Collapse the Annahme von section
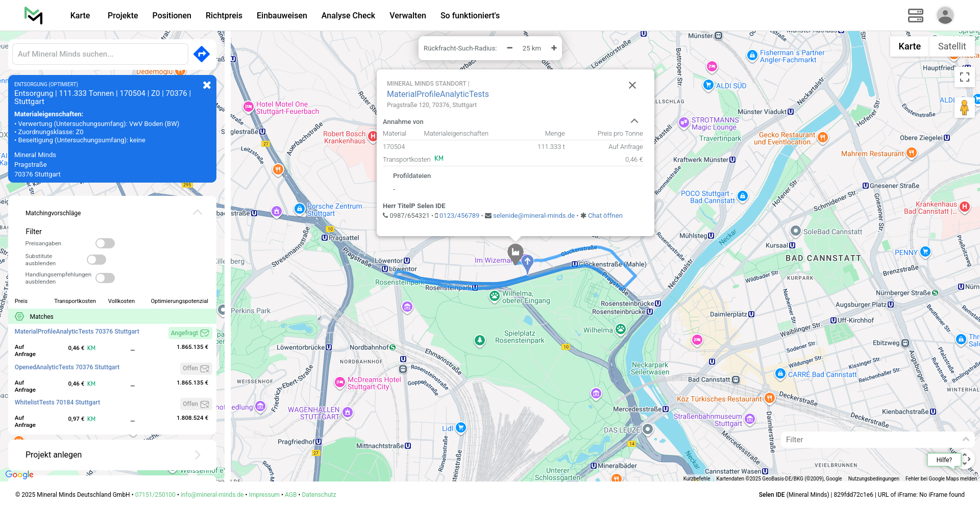 point(634,121)
